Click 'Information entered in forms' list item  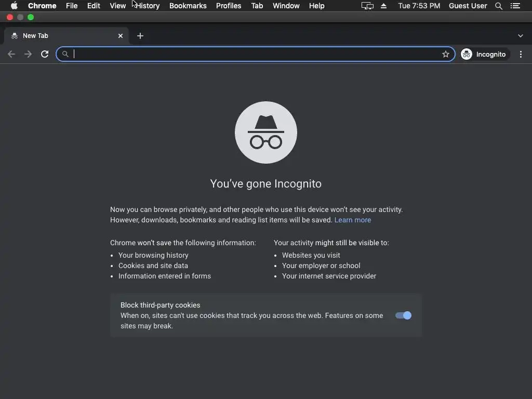coord(165,276)
